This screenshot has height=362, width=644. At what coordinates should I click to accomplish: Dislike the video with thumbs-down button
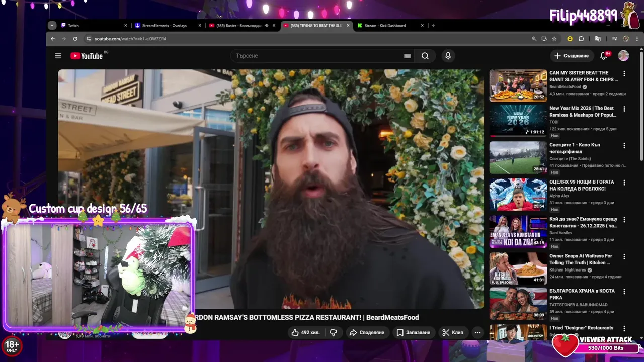point(333,332)
